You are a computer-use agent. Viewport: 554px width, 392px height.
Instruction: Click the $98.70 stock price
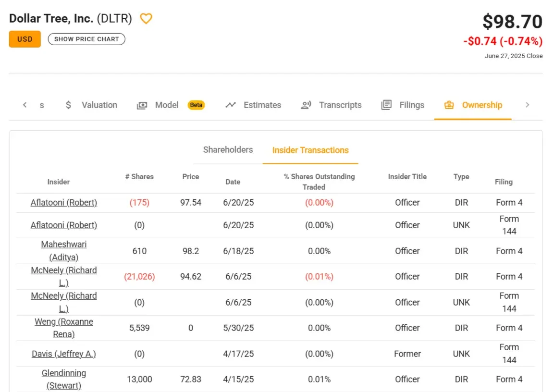[x=512, y=22]
